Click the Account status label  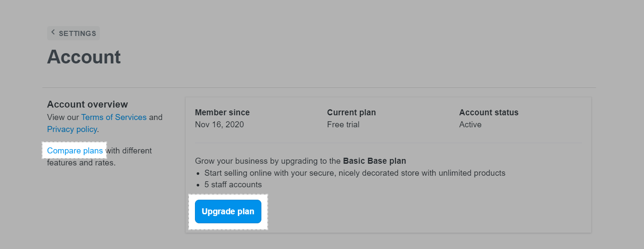pos(488,112)
